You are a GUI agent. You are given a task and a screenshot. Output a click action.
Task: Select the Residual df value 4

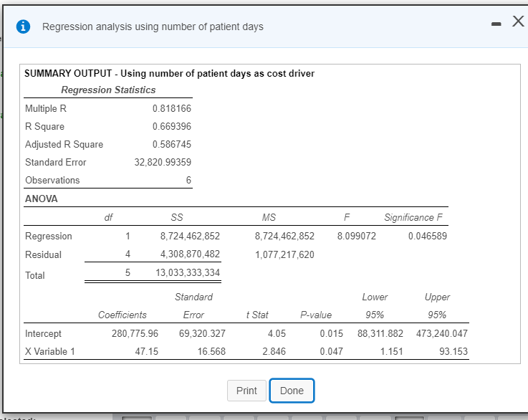tap(128, 254)
